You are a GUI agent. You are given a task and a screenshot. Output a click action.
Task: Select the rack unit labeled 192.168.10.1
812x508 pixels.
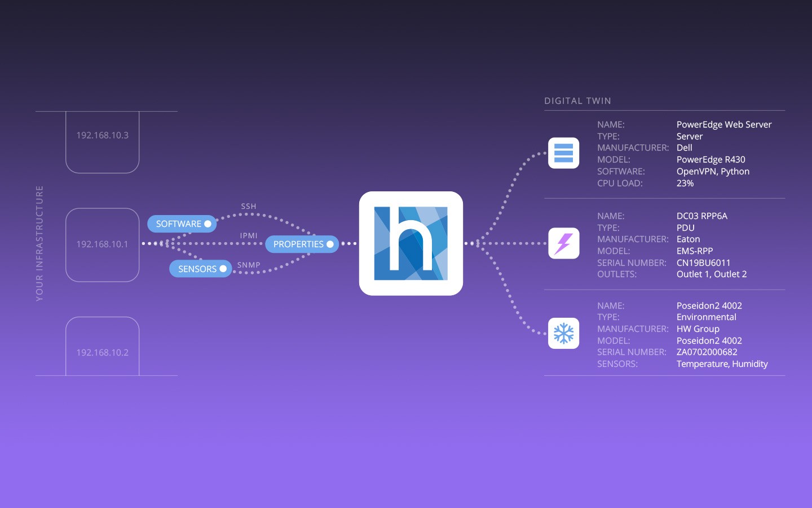pos(102,244)
